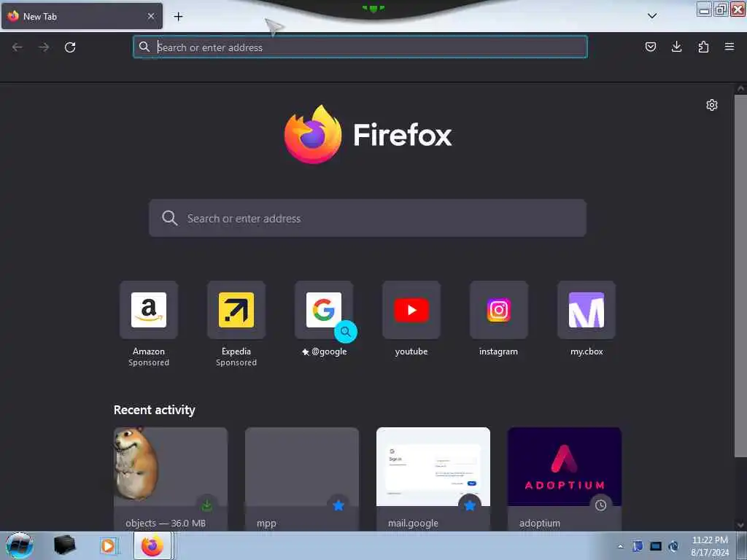
Task: Open the Firefox application menu
Action: point(729,47)
